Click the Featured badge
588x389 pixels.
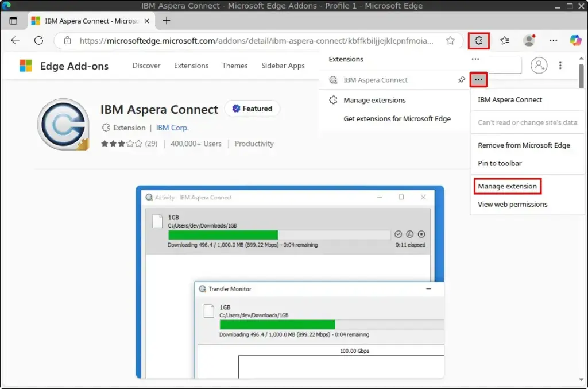[252, 109]
